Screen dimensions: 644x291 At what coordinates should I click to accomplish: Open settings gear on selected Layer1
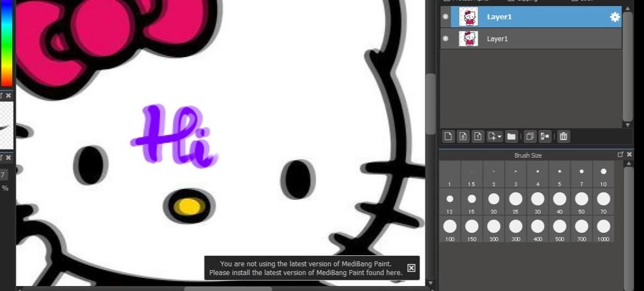614,17
